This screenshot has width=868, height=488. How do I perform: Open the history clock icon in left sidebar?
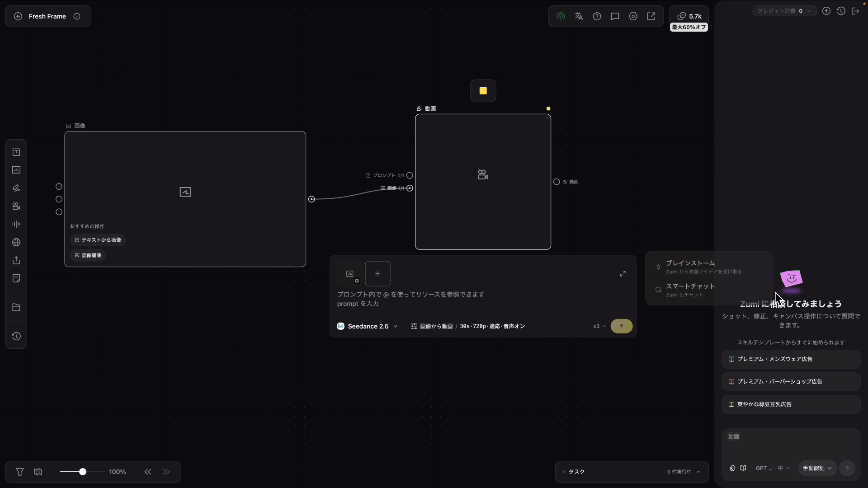click(16, 336)
